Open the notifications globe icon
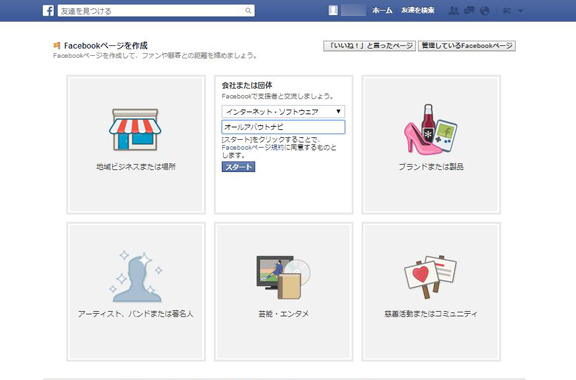The image size is (576, 380). [x=485, y=11]
